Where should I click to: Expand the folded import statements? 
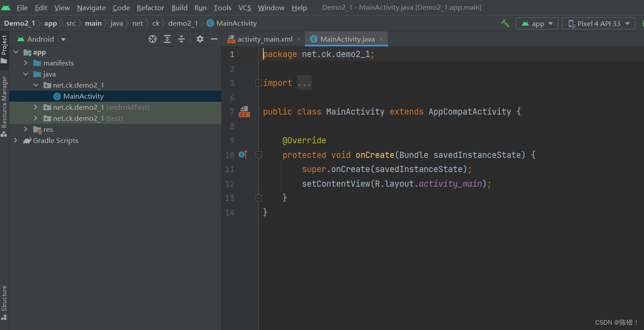click(258, 83)
